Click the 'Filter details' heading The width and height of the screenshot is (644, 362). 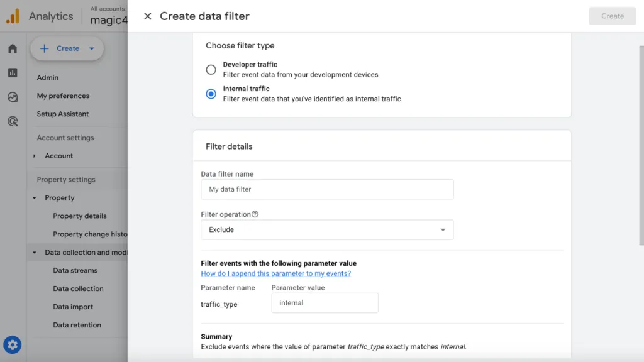pos(229,146)
